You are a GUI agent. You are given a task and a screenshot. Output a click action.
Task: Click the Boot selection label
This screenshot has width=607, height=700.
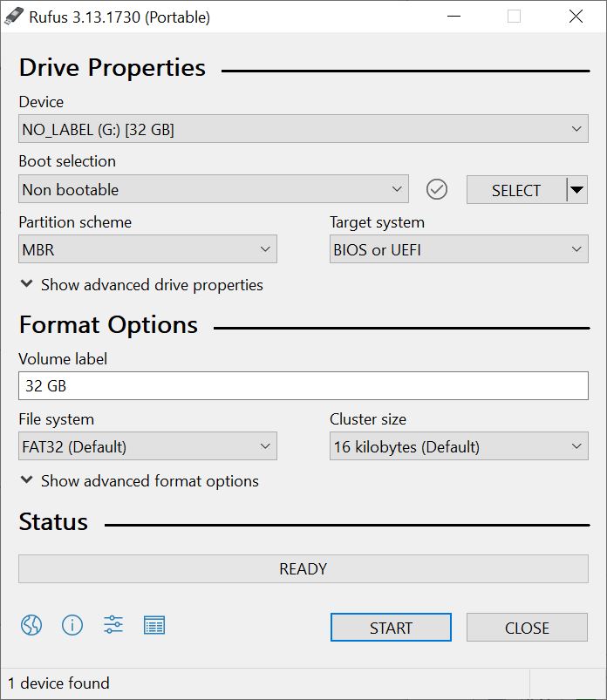(67, 161)
